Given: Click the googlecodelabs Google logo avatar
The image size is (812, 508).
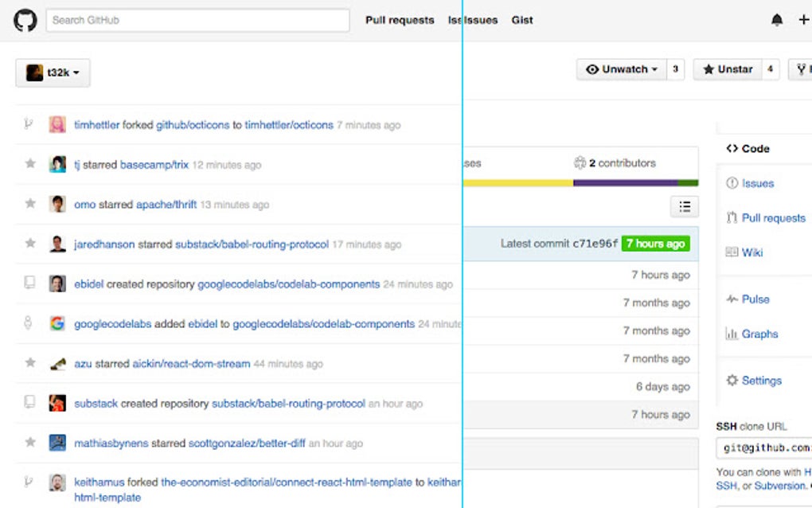Looking at the screenshot, I should [x=57, y=324].
